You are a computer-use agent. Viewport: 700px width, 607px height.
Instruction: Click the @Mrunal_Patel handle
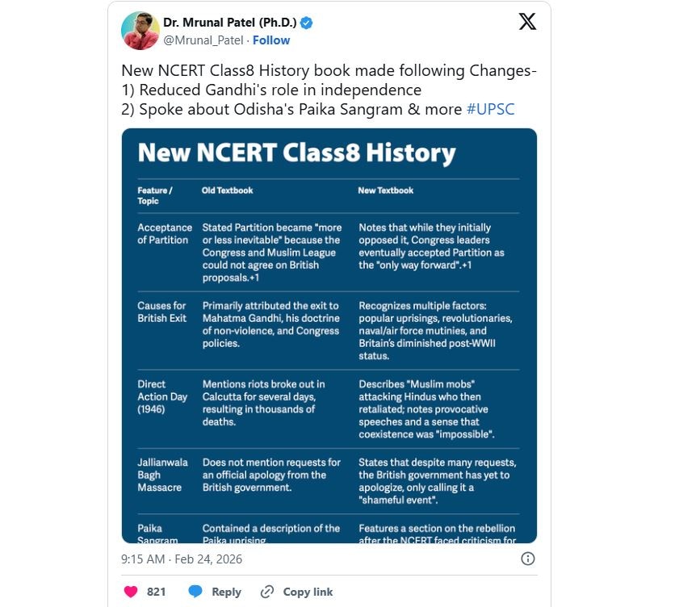[x=202, y=40]
